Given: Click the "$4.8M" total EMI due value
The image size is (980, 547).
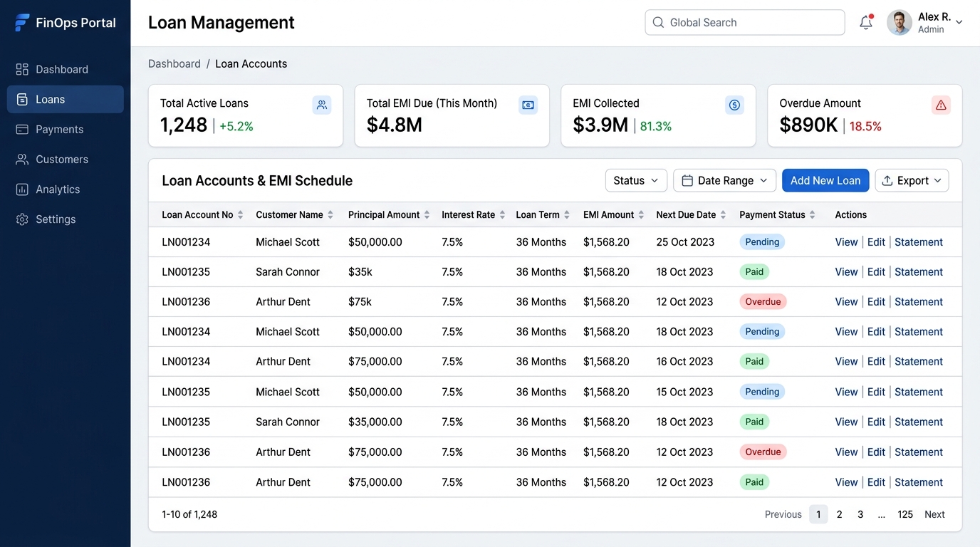Looking at the screenshot, I should coord(395,125).
